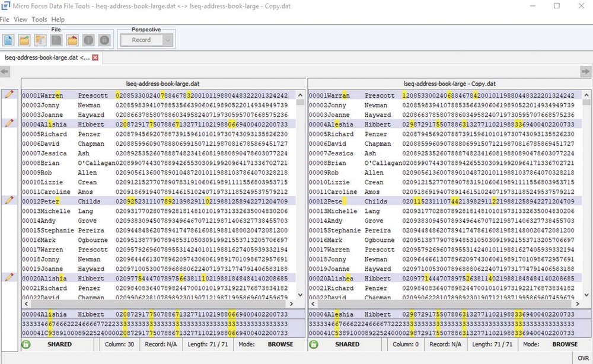Select record 00004Alishia Hibbert in left list

[158, 124]
